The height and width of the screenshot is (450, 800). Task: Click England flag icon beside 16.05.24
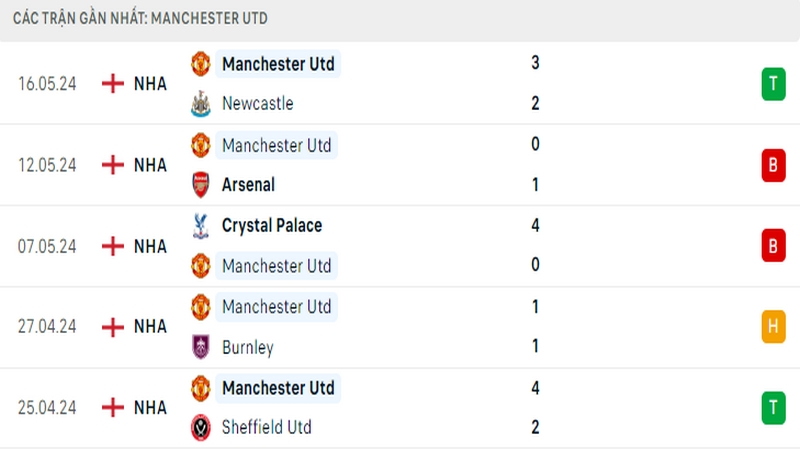pos(113,84)
